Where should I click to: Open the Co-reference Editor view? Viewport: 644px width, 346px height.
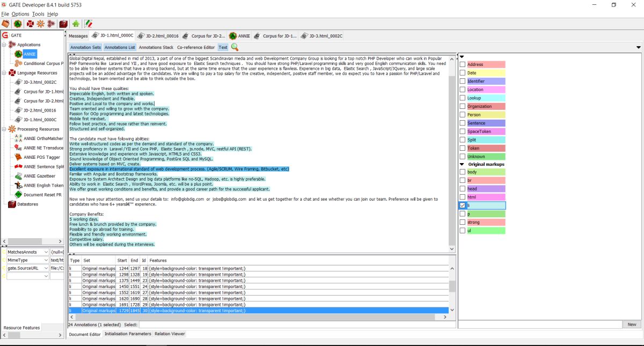tap(196, 47)
